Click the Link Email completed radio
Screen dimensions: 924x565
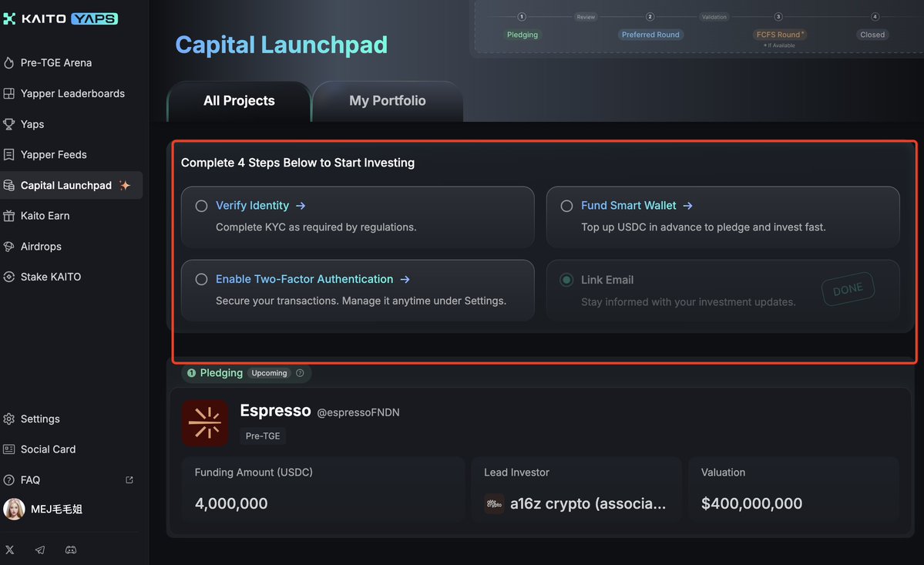[x=567, y=280]
